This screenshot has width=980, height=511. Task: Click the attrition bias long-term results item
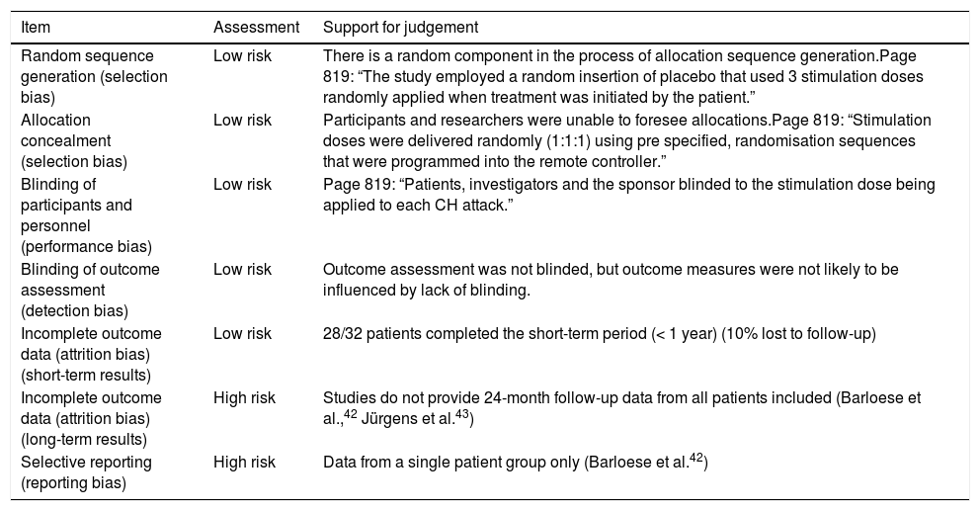91,417
